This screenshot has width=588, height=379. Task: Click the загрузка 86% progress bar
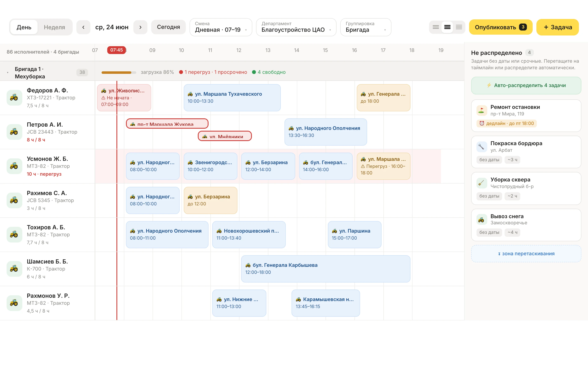click(119, 72)
